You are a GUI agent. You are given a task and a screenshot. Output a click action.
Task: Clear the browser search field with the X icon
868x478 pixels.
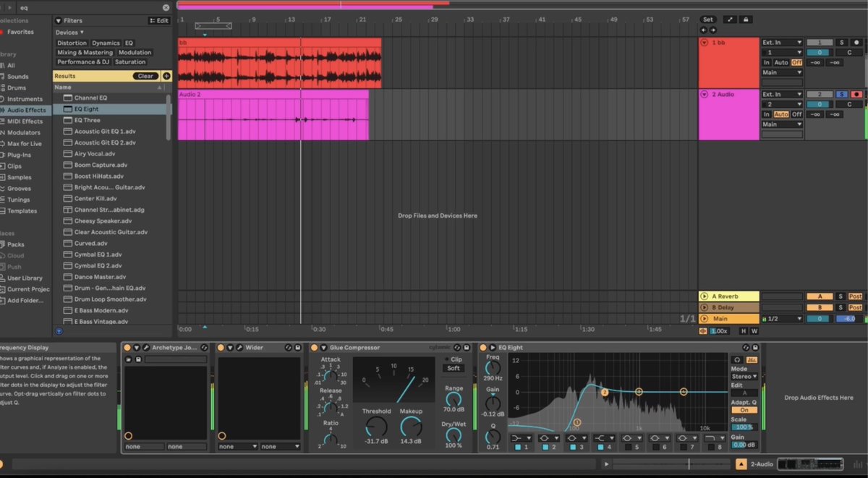pyautogui.click(x=166, y=7)
